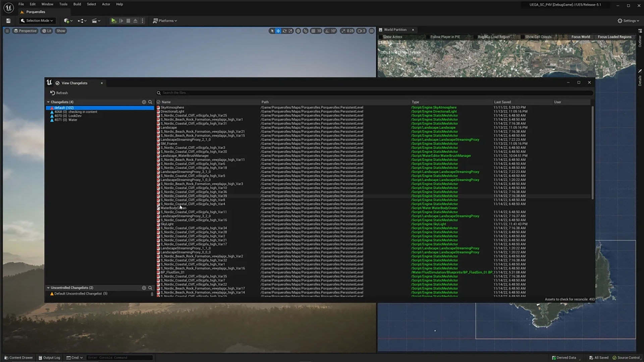
Task: Open the Selection Mode dropdown
Action: tap(37, 20)
